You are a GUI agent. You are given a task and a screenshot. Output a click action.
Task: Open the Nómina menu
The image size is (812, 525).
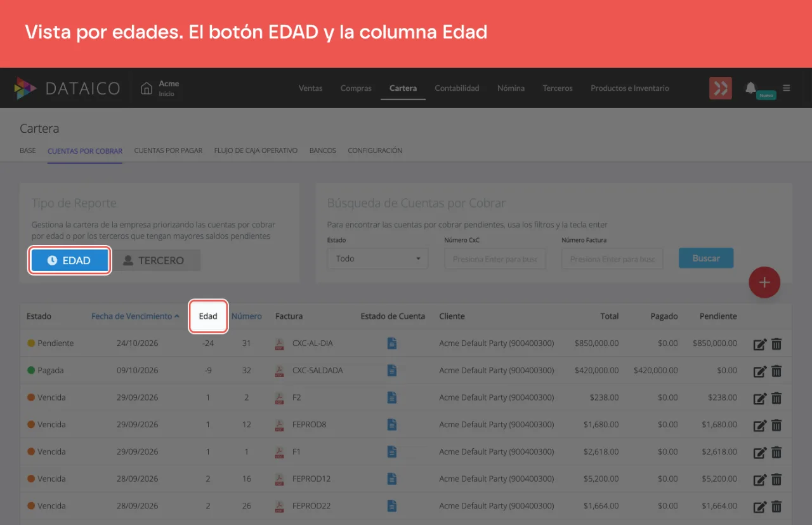(511, 88)
